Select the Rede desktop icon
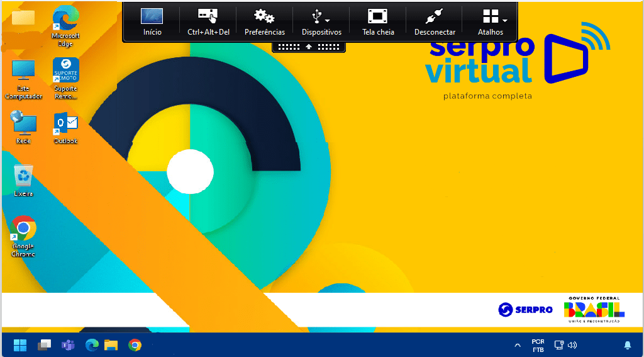The height and width of the screenshot is (357, 644). click(x=23, y=127)
